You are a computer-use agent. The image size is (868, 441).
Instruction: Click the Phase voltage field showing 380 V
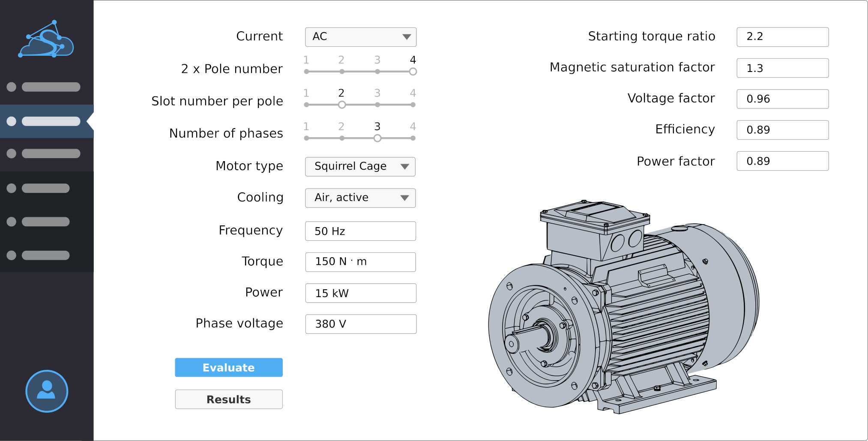[x=360, y=324]
